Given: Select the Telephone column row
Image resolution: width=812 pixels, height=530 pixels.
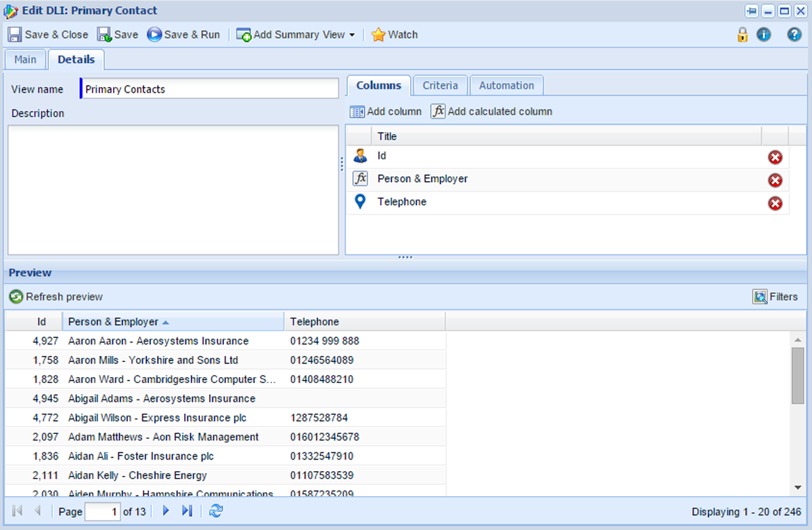Looking at the screenshot, I should coord(568,202).
